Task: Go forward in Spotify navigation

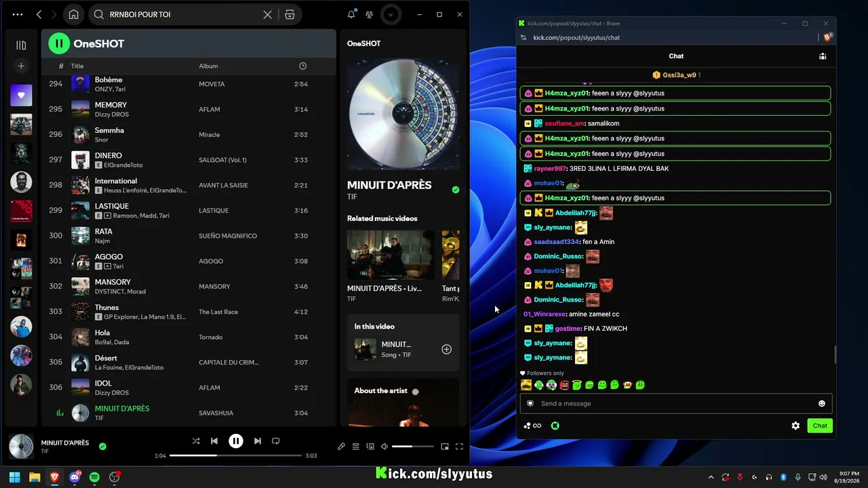Action: tap(54, 14)
